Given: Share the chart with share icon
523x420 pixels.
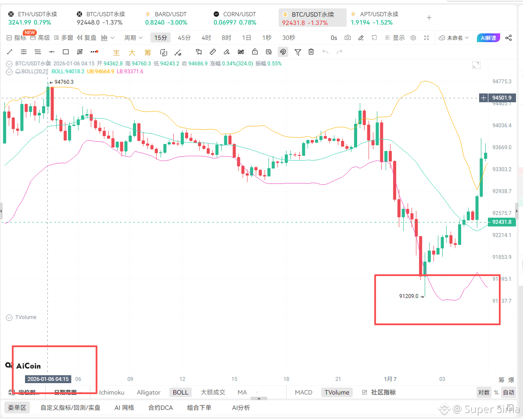Looking at the screenshot, I should (509, 38).
